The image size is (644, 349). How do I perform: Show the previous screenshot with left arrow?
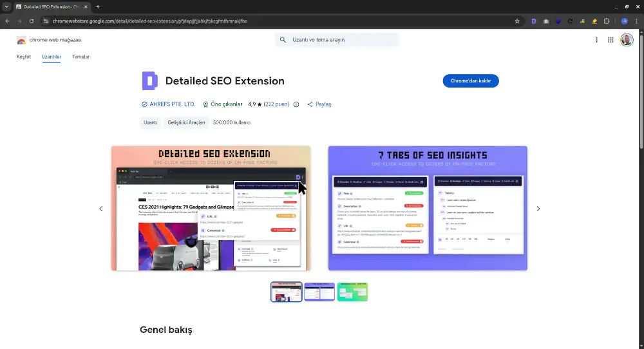(101, 209)
